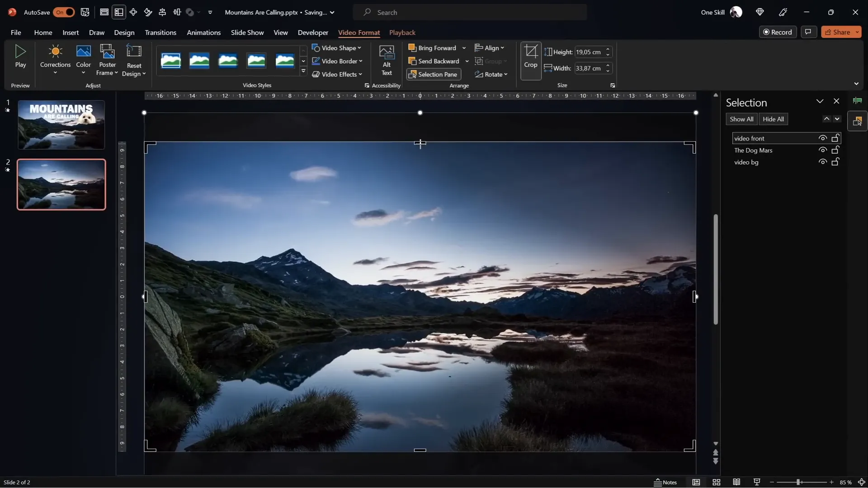Expand Send Backward options arrow
This screenshot has height=488, width=868.
coord(467,61)
